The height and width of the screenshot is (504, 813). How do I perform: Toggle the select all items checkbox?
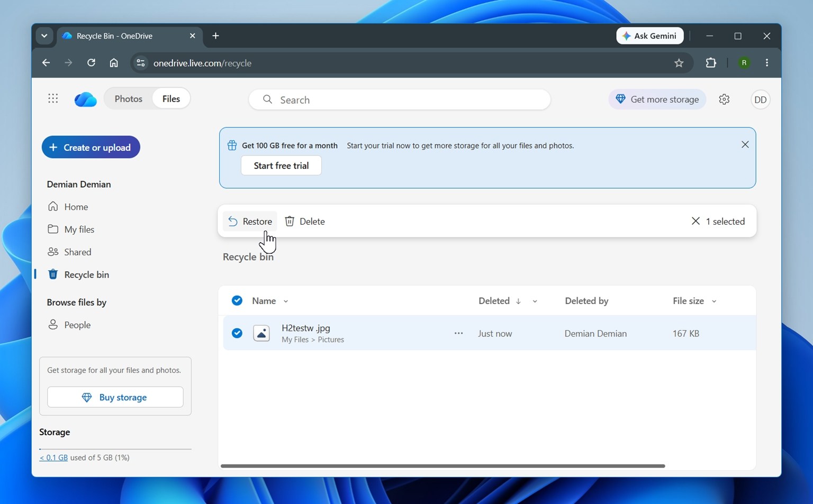click(x=237, y=301)
